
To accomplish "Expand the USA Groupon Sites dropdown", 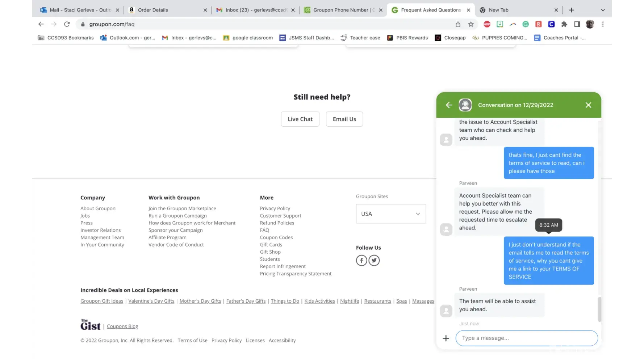I will 391,214.
